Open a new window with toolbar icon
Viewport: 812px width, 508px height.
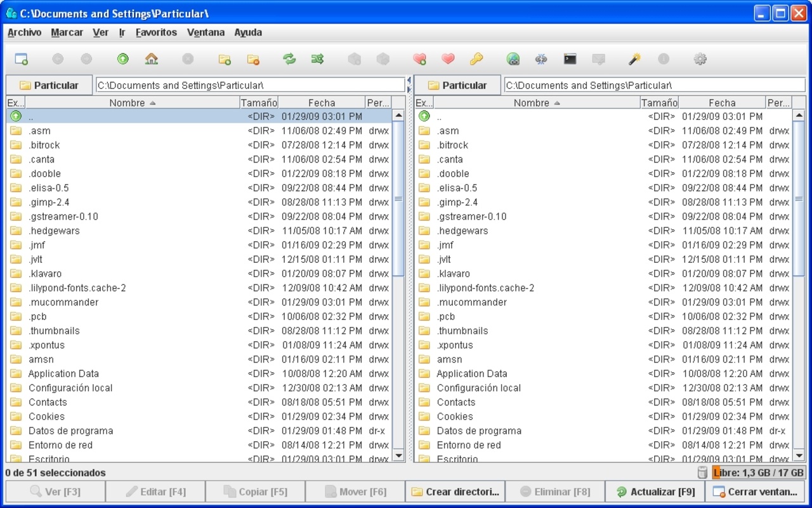point(22,59)
